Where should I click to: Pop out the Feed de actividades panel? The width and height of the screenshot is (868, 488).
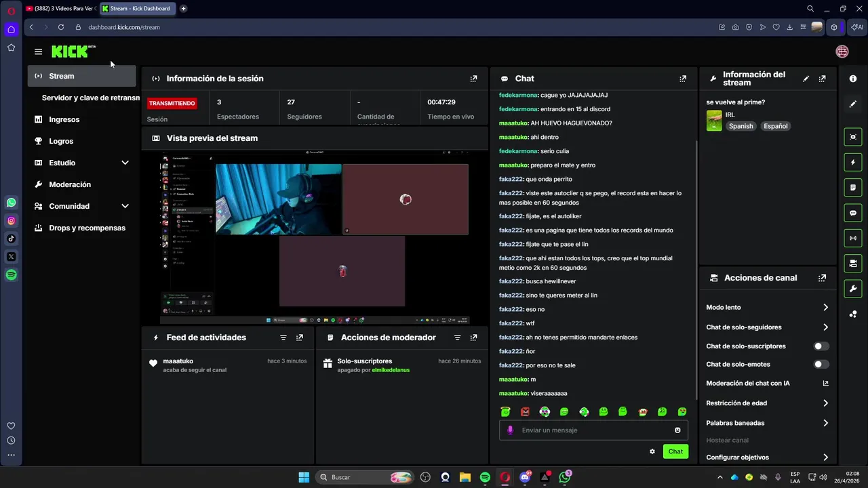tap(300, 338)
